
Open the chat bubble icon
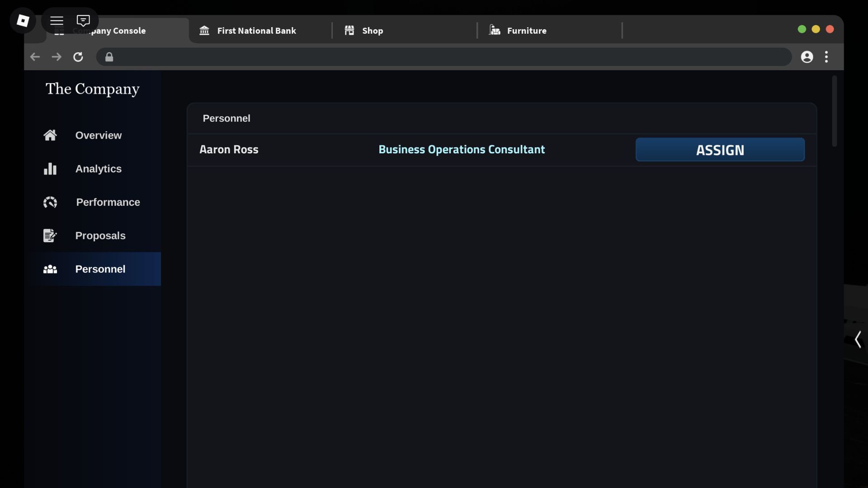pos(83,20)
